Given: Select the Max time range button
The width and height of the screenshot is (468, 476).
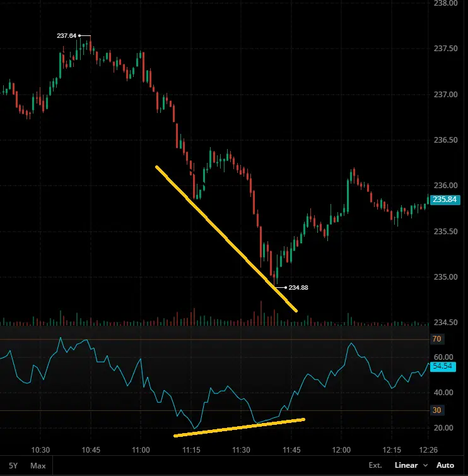Looking at the screenshot, I should [x=38, y=465].
